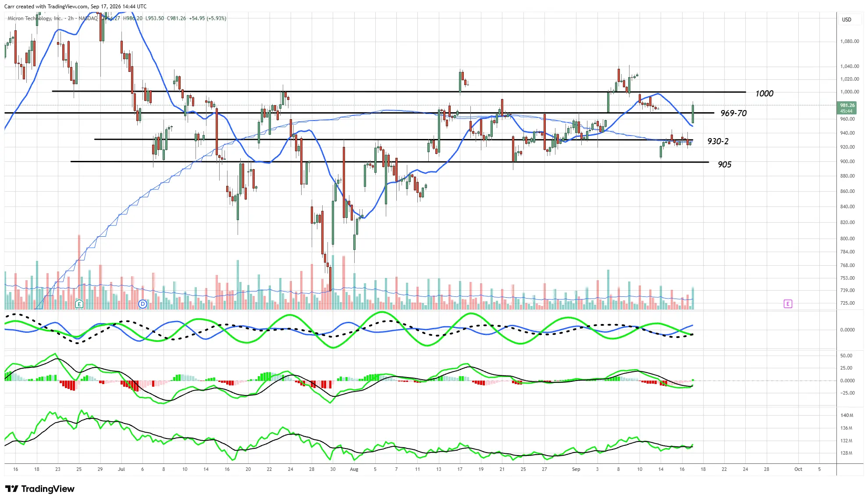Click the purple upcoming earnings E marker

pos(788,304)
